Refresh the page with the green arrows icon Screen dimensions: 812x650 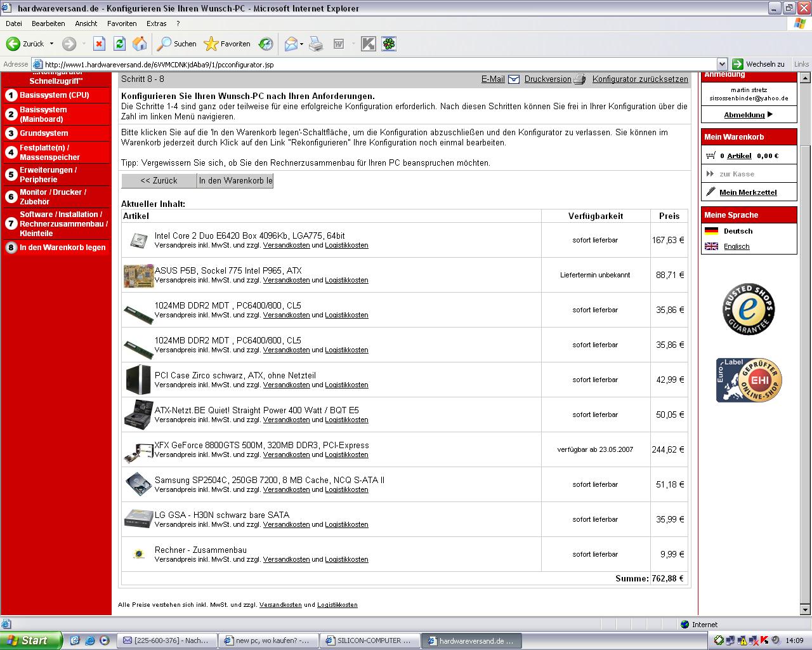coord(119,44)
